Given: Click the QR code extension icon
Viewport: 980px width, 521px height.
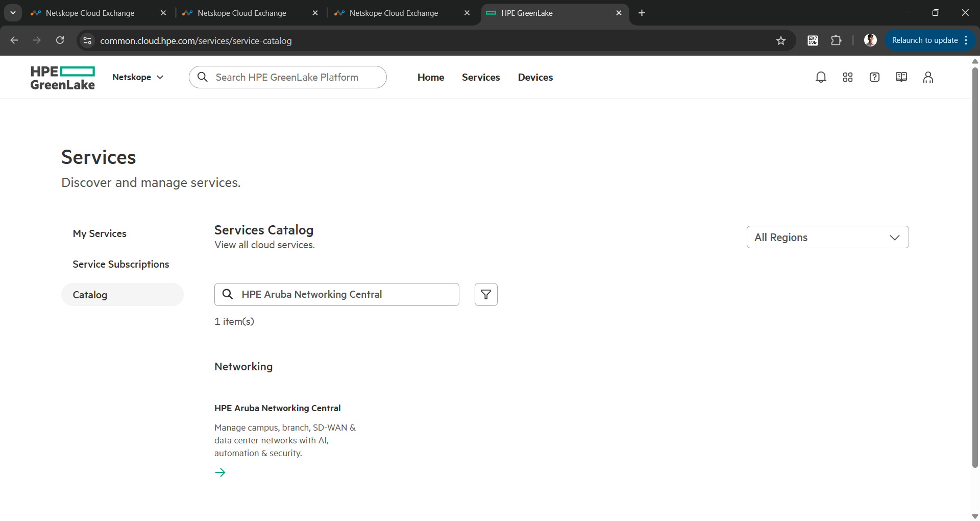Looking at the screenshot, I should (x=813, y=40).
